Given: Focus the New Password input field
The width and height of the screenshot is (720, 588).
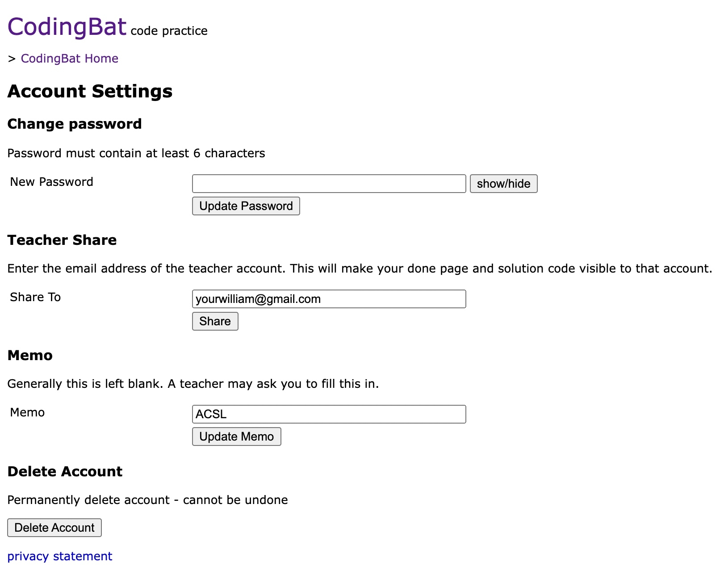Looking at the screenshot, I should point(329,184).
